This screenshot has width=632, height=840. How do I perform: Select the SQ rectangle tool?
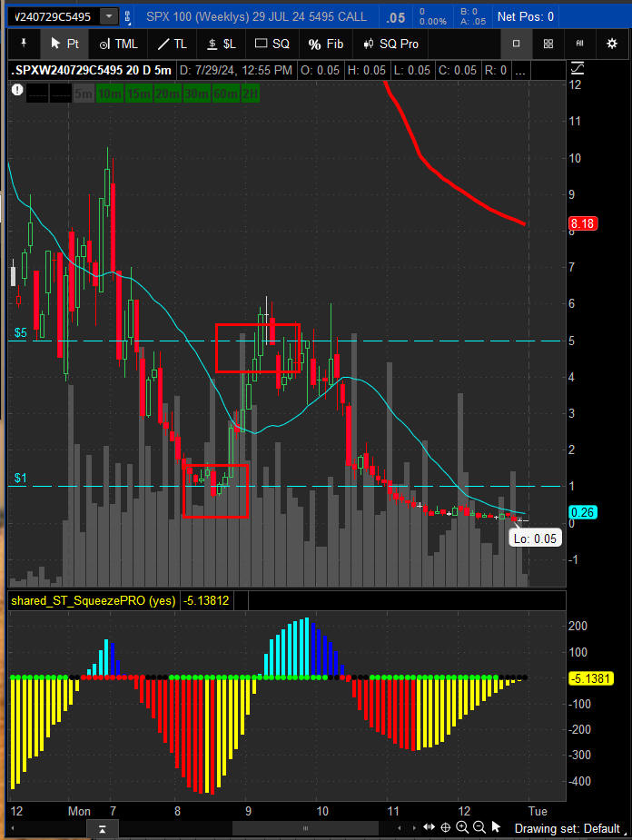pyautogui.click(x=272, y=44)
